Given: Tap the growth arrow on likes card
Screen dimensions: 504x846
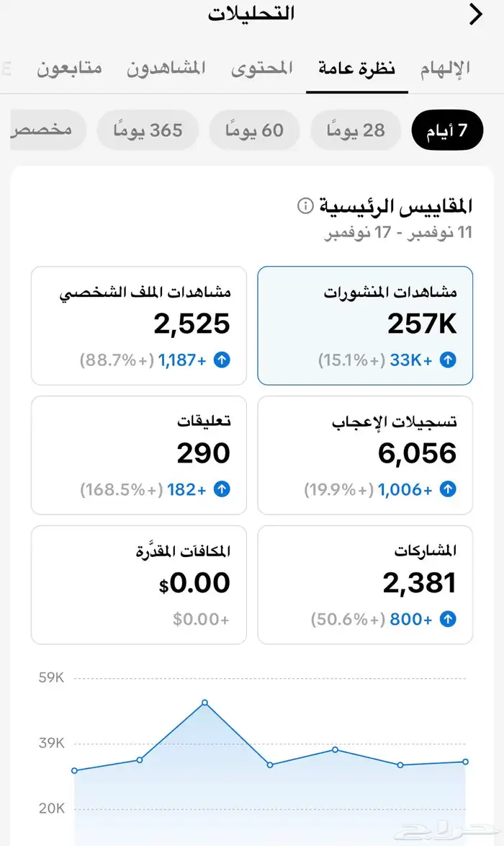Looking at the screenshot, I should tap(447, 489).
